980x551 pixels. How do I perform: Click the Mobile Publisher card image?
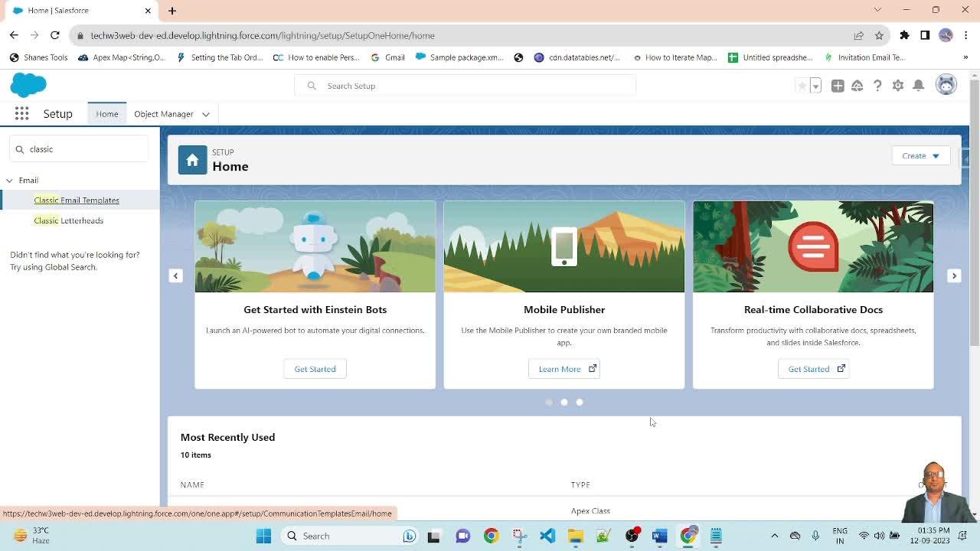(564, 246)
